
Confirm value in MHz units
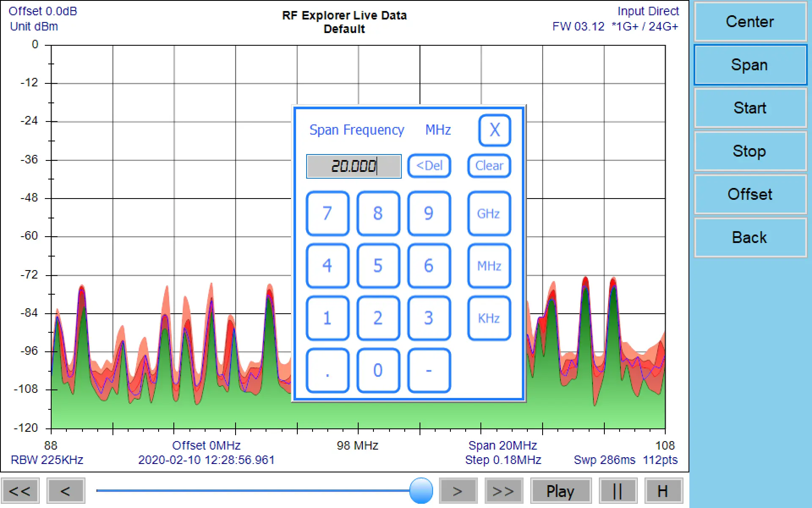tap(489, 266)
